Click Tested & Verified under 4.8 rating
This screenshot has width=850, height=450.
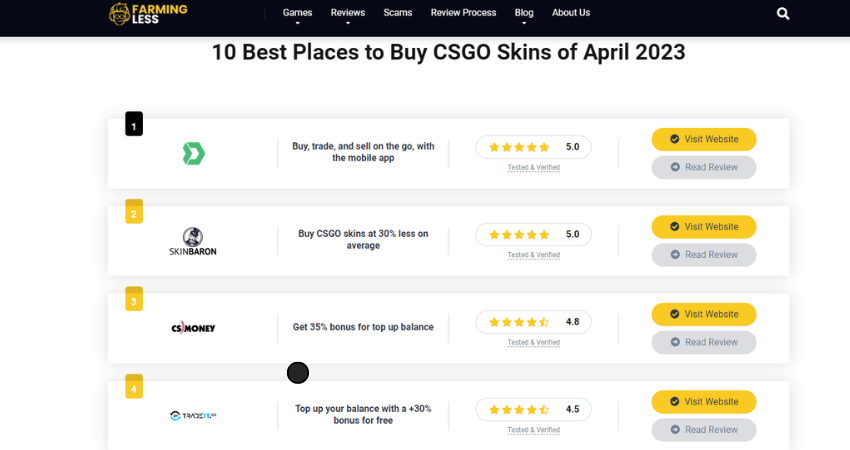coord(533,342)
